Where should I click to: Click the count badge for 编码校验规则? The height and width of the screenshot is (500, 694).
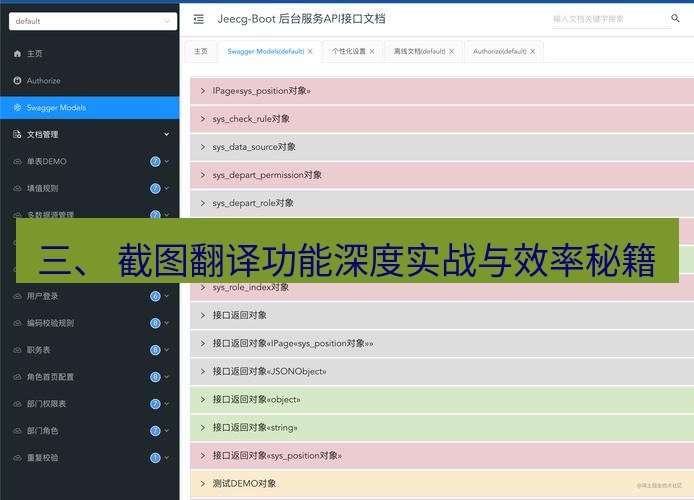(x=155, y=323)
